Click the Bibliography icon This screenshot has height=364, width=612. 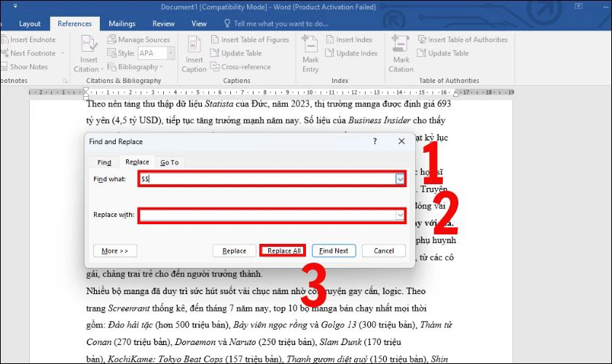111,67
